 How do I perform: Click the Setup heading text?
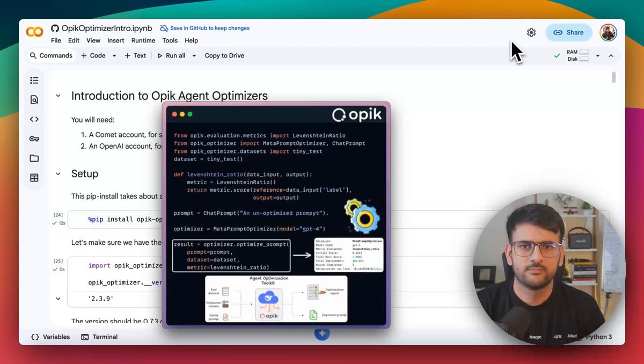tap(85, 174)
